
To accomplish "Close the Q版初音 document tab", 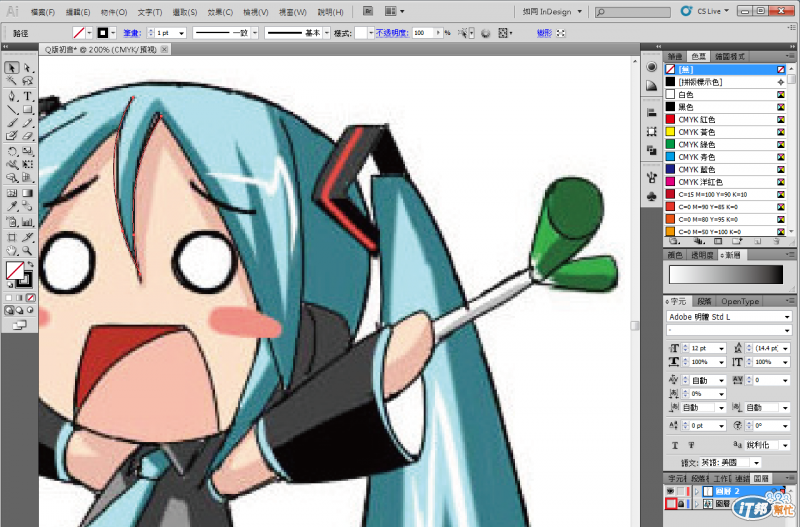I will click(x=164, y=49).
